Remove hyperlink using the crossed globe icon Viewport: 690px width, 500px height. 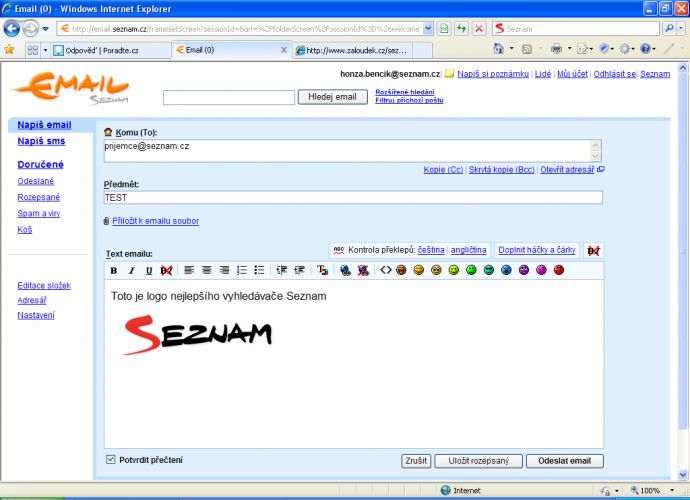pos(363,270)
